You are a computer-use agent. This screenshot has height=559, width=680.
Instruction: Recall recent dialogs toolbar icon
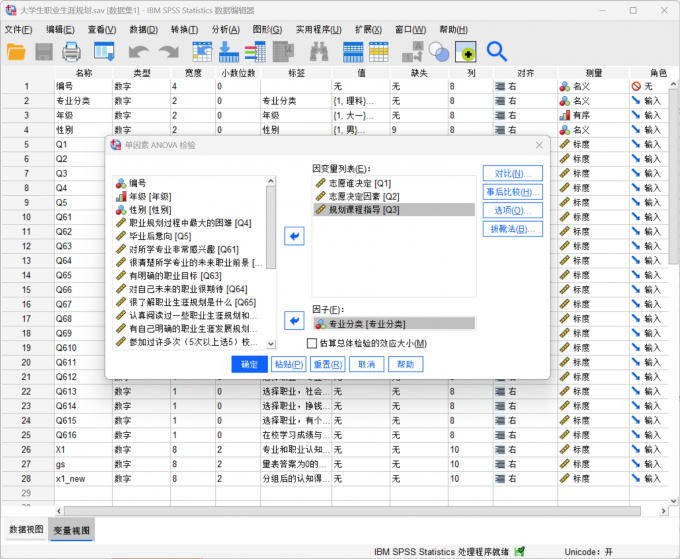104,52
